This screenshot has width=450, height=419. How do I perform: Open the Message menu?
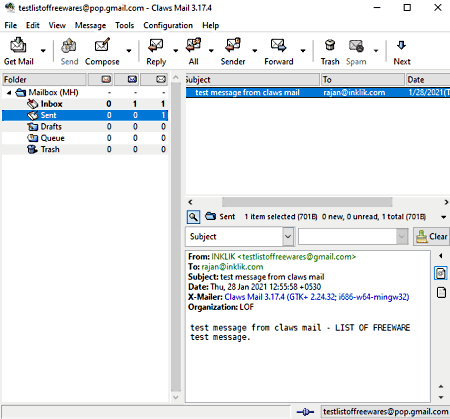(90, 25)
